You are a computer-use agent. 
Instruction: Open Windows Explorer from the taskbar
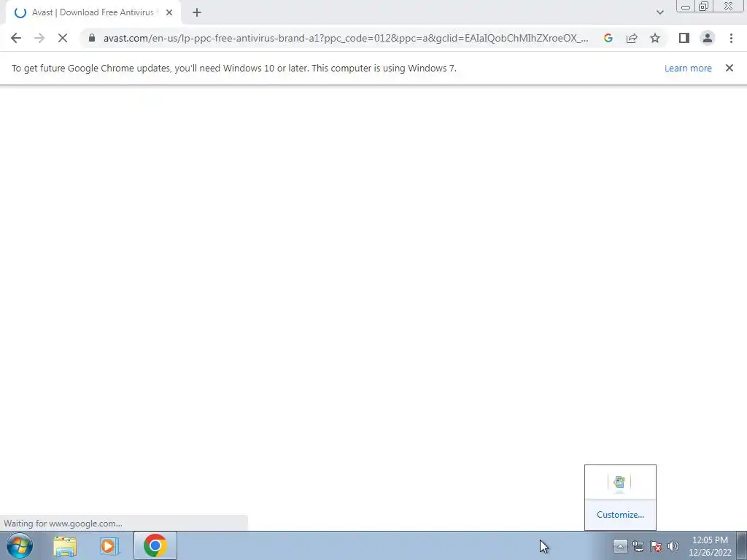tap(65, 546)
